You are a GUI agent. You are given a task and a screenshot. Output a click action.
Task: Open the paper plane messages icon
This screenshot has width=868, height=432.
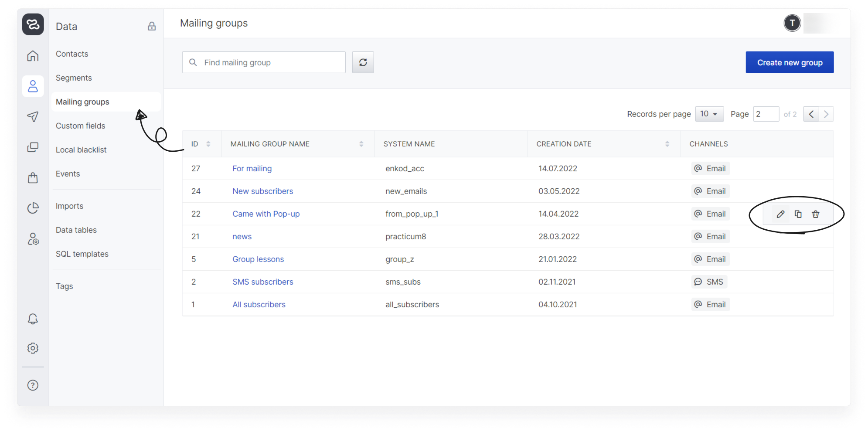pos(33,116)
